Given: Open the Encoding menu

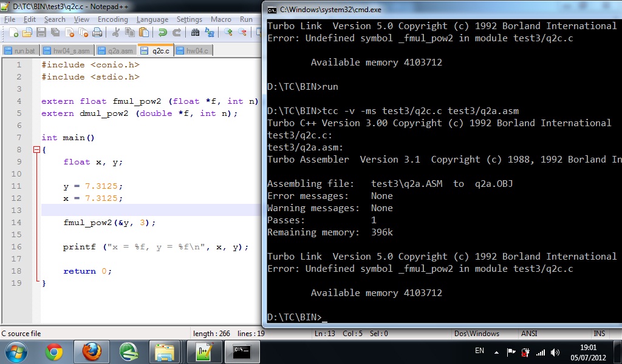Looking at the screenshot, I should 112,19.
